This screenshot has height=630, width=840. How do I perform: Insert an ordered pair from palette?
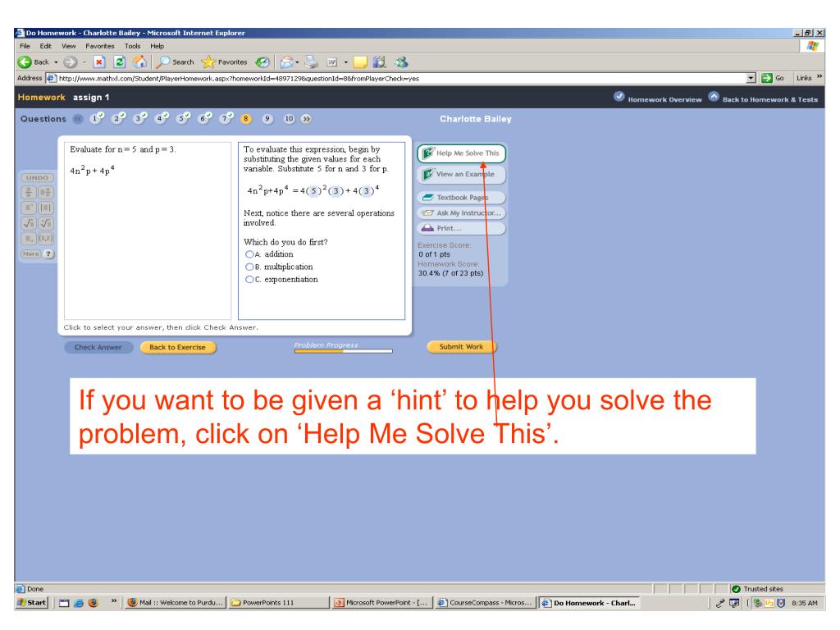pyautogui.click(x=46, y=239)
